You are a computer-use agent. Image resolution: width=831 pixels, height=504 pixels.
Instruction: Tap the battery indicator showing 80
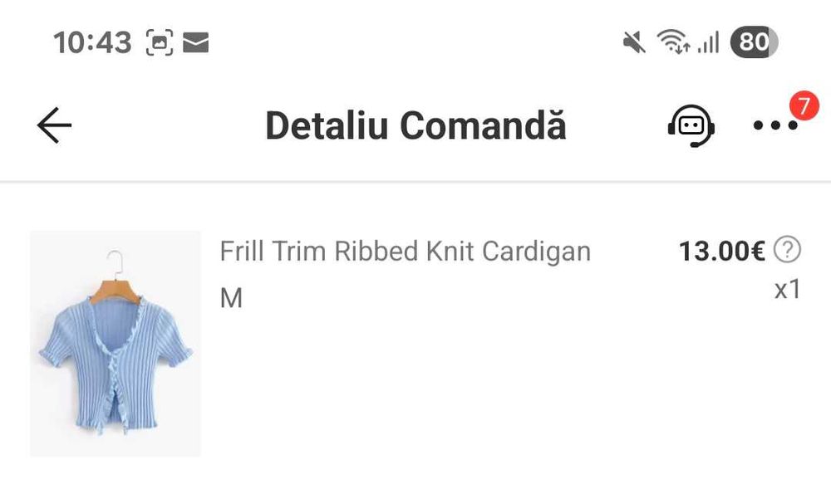click(x=753, y=42)
